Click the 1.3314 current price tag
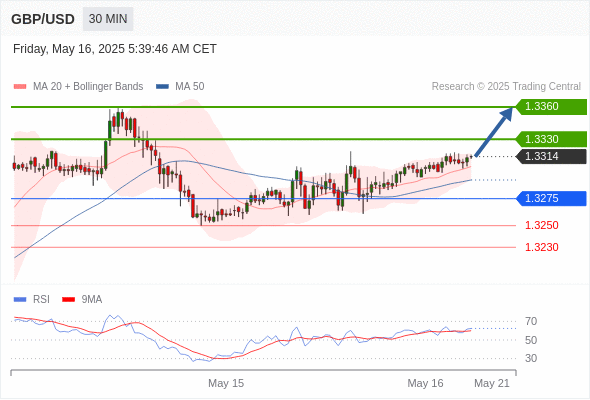Image resolution: width=590 pixels, height=400 pixels. [x=551, y=156]
